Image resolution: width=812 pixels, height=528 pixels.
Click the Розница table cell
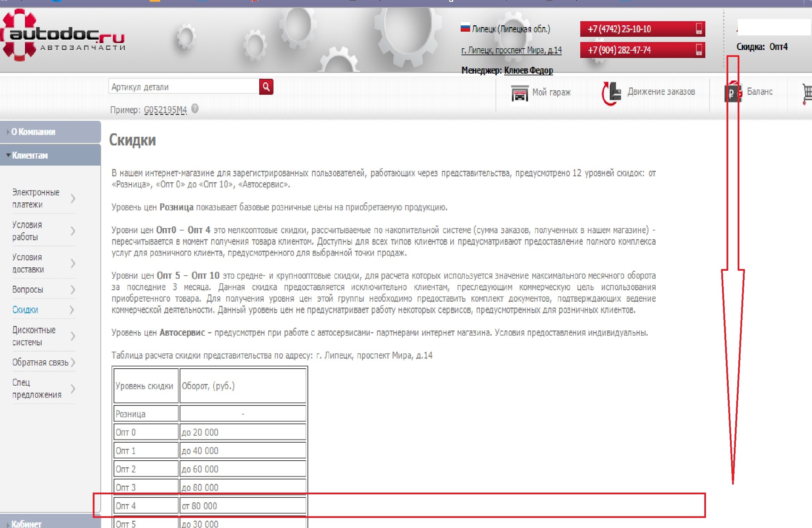[146, 413]
